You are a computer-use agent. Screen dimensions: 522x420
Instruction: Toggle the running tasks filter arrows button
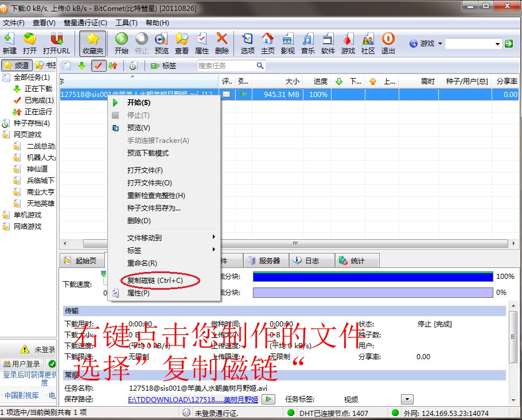113,65
